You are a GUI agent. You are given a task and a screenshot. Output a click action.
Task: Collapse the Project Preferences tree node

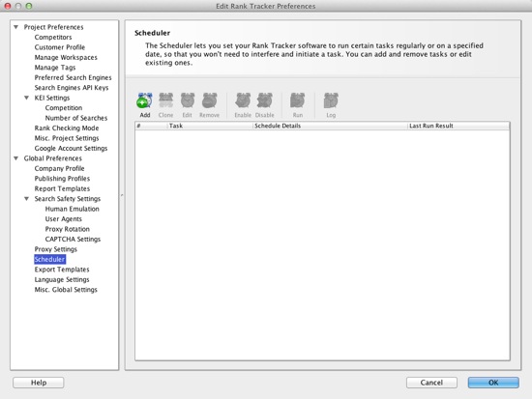click(15, 27)
